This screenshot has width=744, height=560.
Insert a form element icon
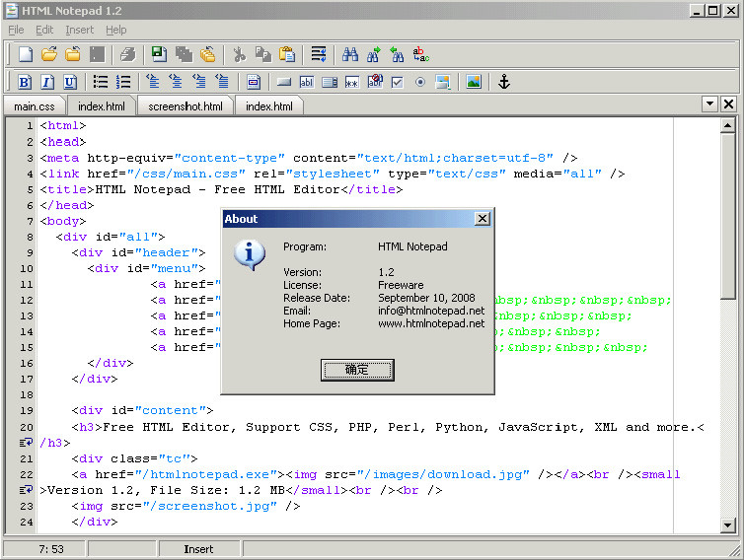tap(254, 82)
